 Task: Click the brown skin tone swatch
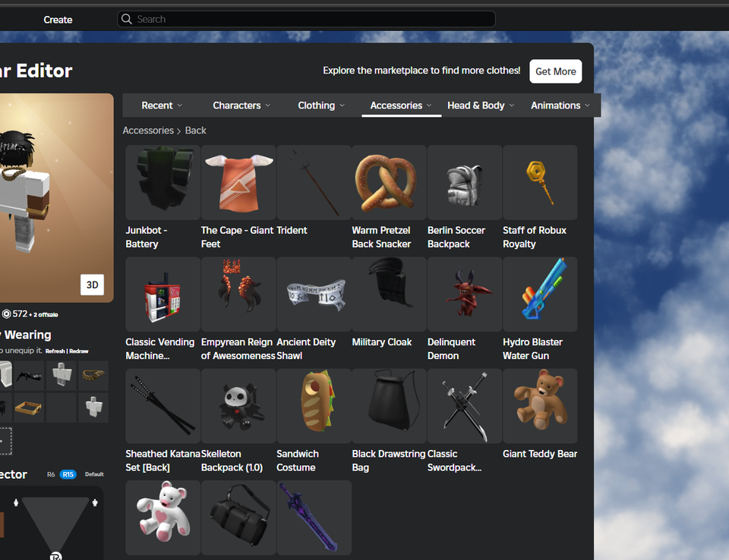click(2, 524)
